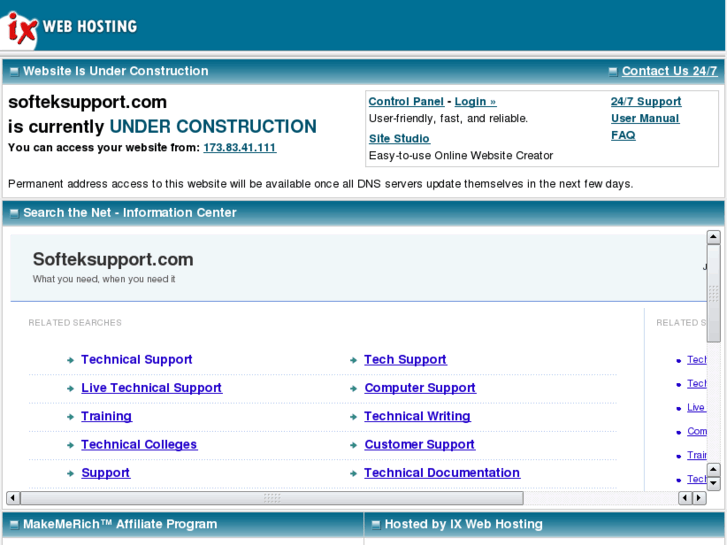Viewport: 727px width, 545px height.
Task: Open the Support related search link
Action: (106, 473)
